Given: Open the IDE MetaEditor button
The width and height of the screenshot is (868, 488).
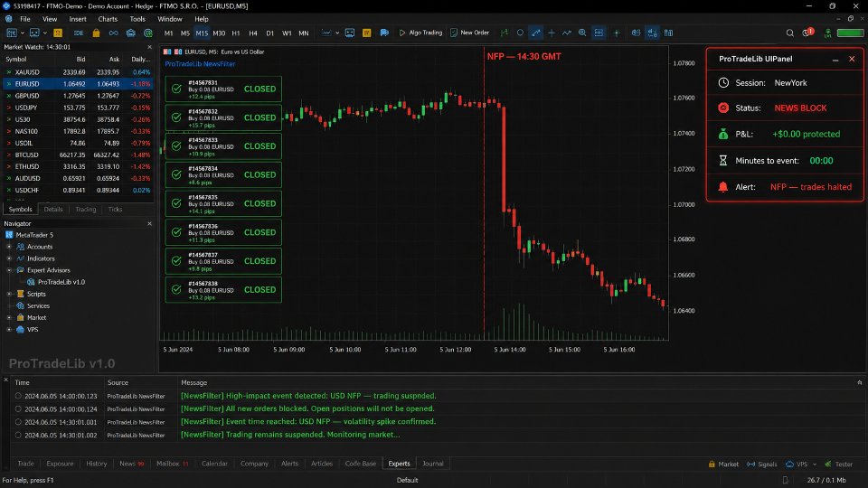Looking at the screenshot, I should click(x=79, y=33).
